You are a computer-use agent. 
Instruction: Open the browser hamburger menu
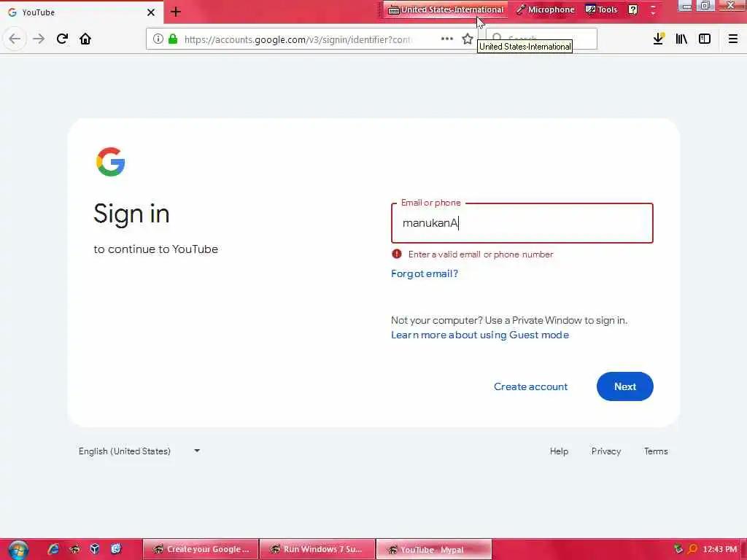pos(733,39)
